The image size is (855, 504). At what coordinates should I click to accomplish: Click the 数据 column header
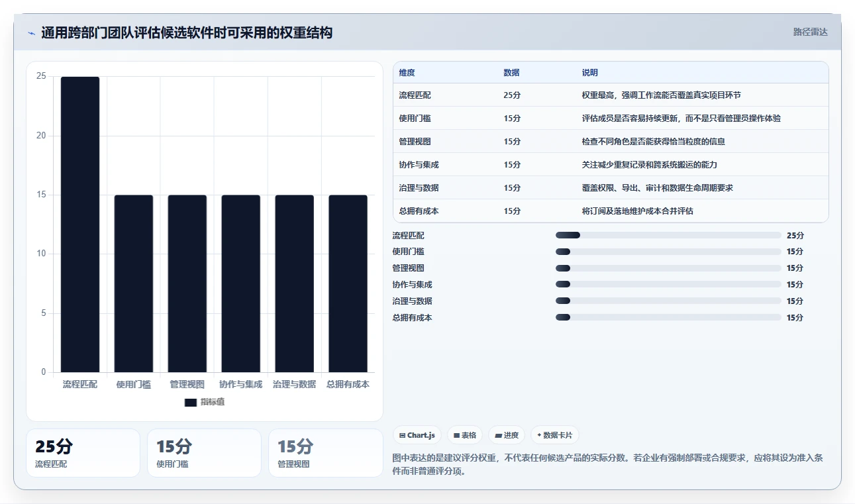click(x=512, y=73)
